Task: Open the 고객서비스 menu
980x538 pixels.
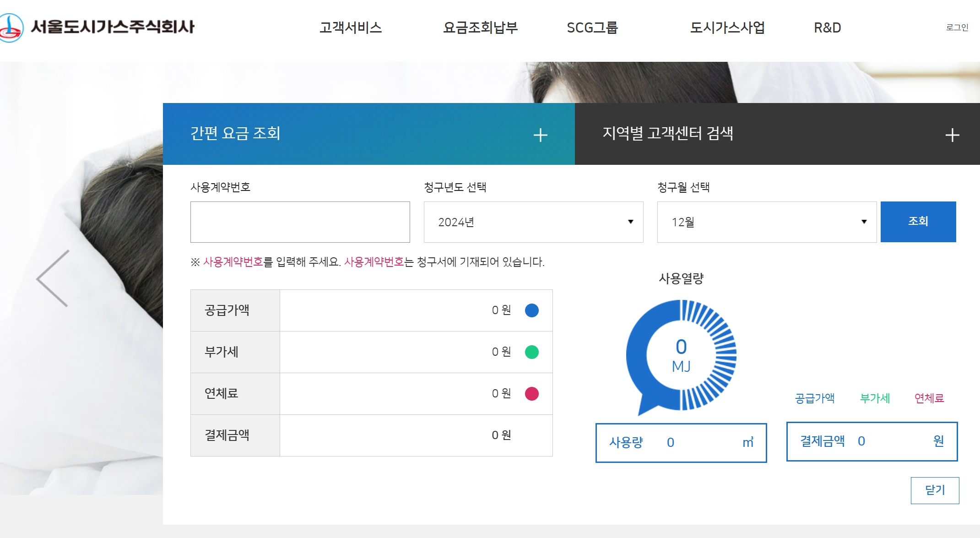Action: pyautogui.click(x=352, y=27)
